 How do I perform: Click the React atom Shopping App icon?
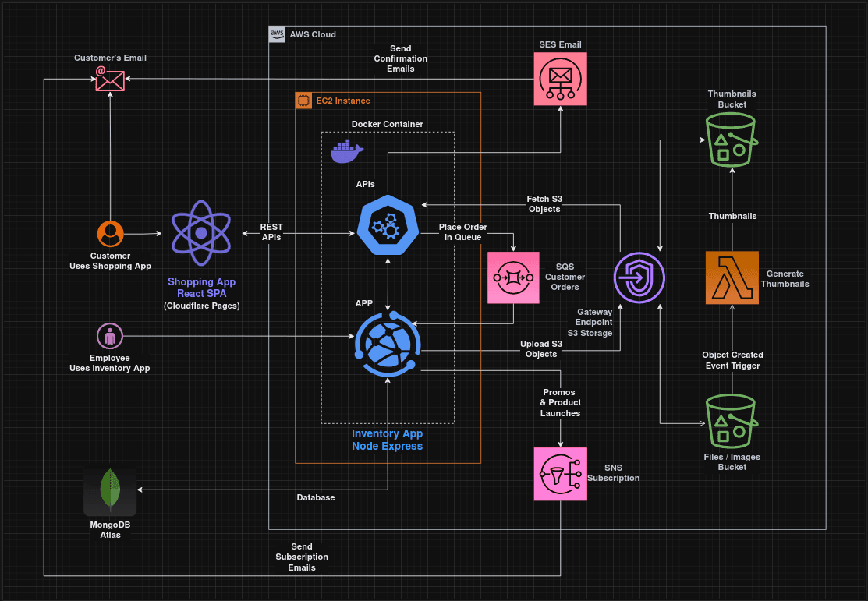(201, 232)
